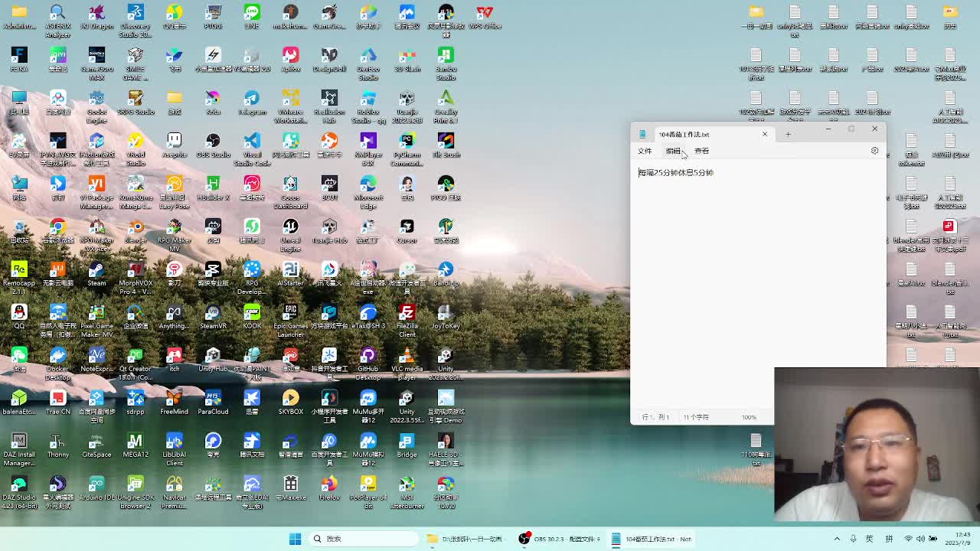Add a new Notepad tab with plus button
This screenshot has width=980, height=551.
788,135
